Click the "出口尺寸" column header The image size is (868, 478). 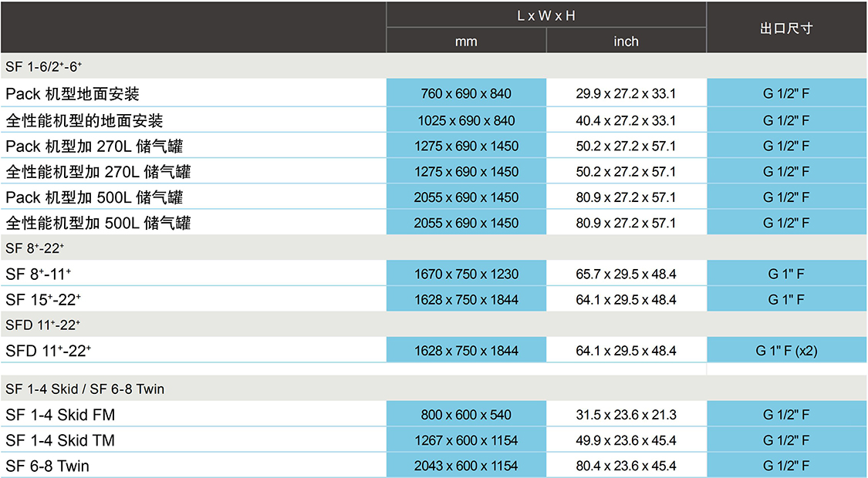[x=786, y=29]
